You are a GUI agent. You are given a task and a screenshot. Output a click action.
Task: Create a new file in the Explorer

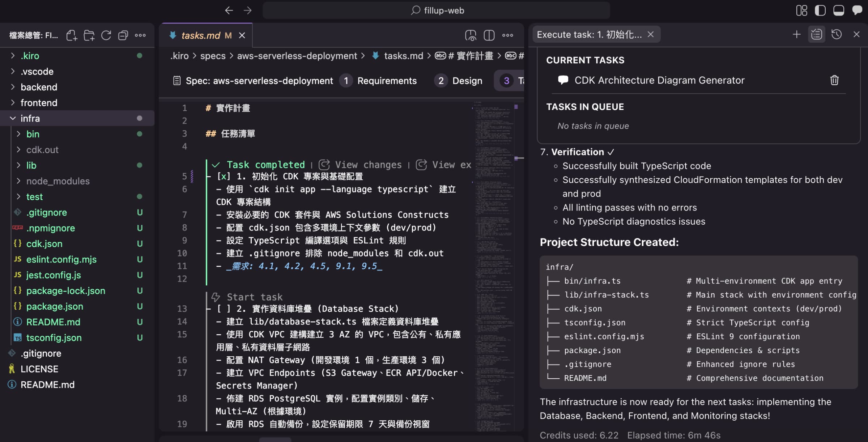click(72, 35)
